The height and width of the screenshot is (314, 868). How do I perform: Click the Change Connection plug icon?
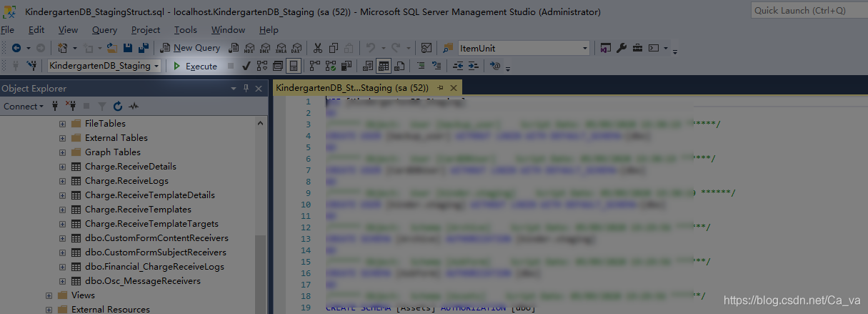31,66
